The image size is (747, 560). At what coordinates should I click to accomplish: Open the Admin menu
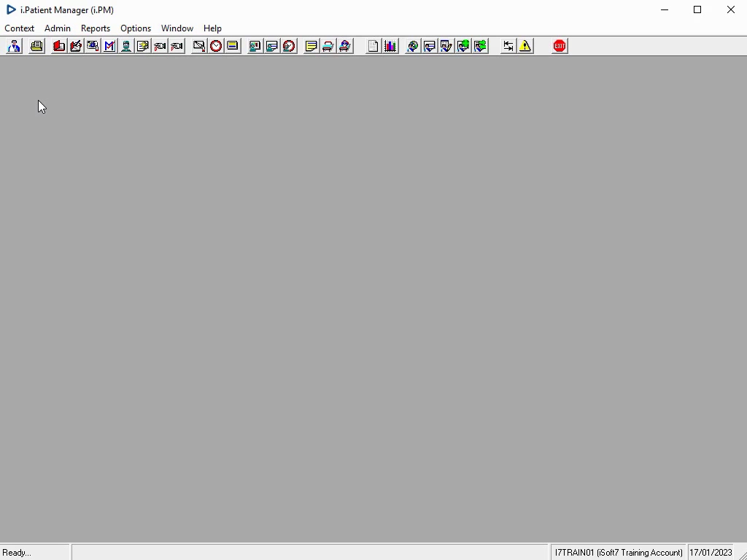tap(58, 28)
